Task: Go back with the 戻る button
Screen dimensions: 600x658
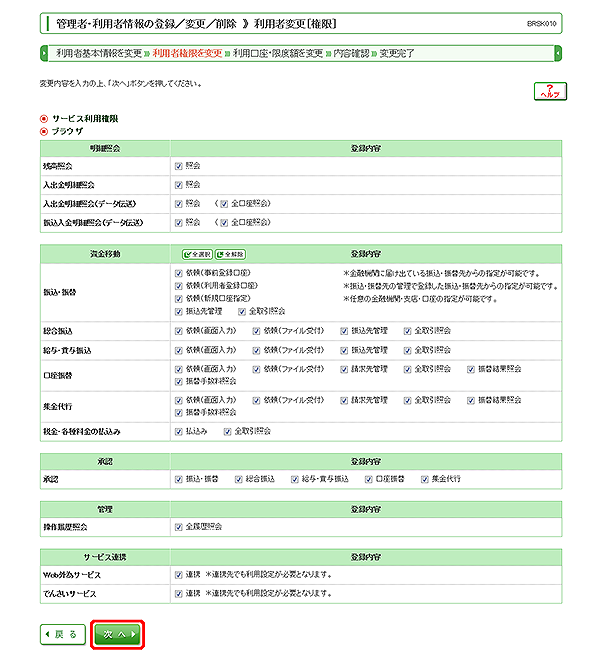Action: click(63, 634)
